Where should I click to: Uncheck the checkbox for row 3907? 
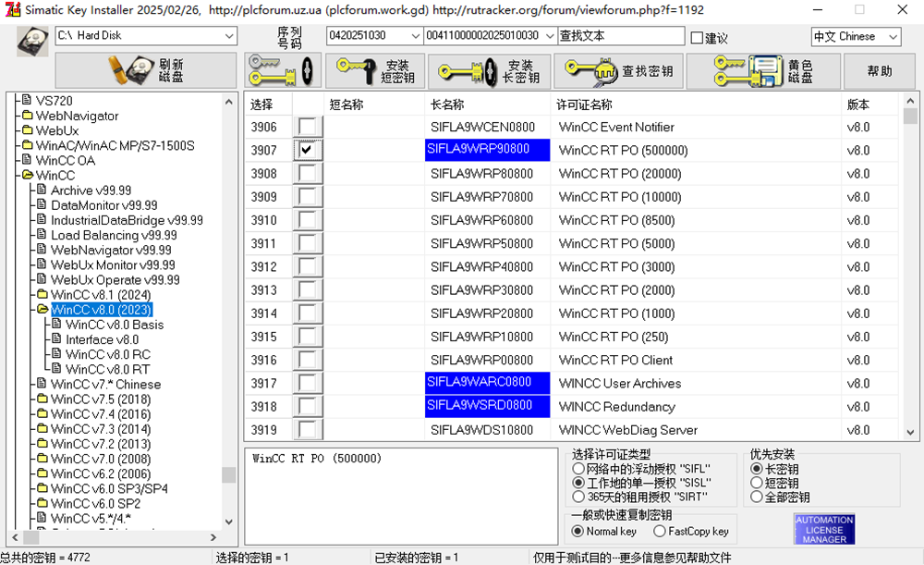306,150
